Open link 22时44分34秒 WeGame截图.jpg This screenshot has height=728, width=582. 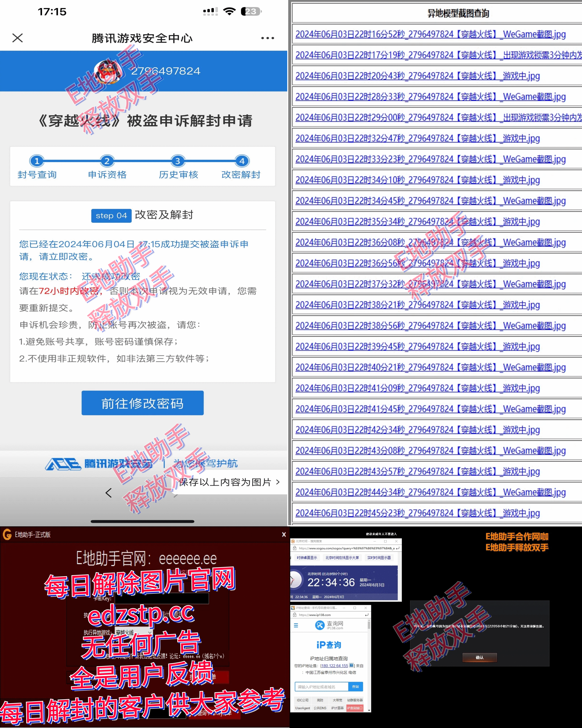431,492
